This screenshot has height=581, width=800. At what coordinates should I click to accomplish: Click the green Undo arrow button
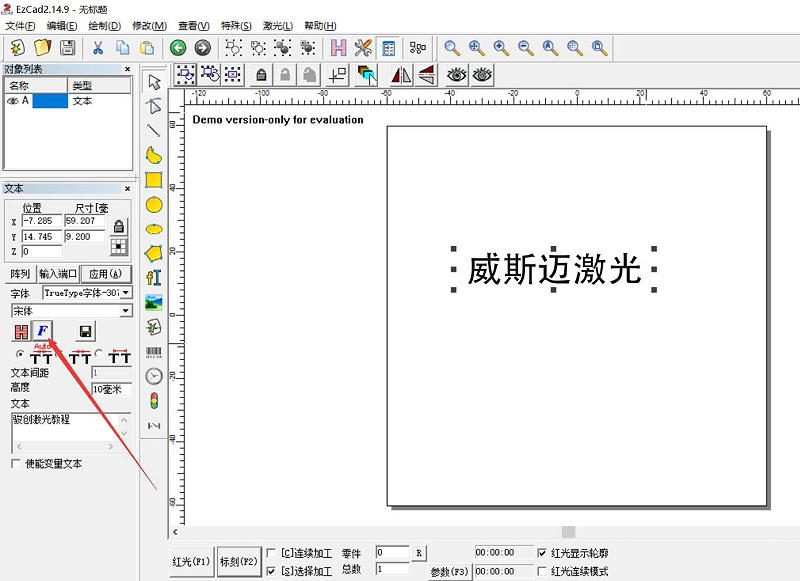click(178, 47)
